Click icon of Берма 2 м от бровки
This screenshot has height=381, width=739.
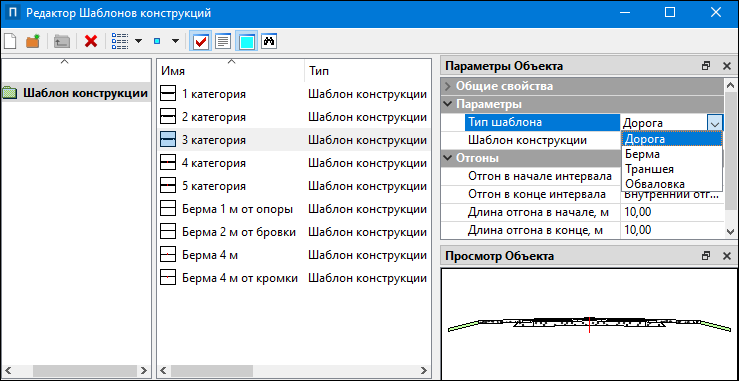pyautogui.click(x=168, y=232)
